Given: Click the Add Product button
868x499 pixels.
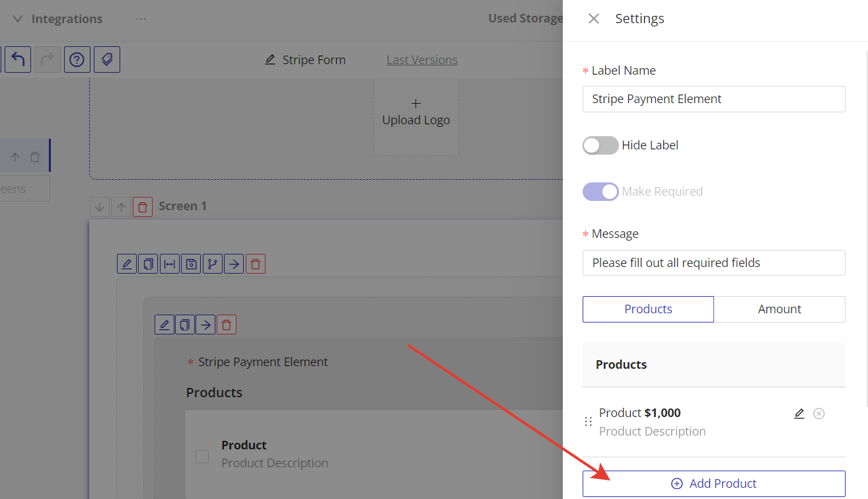Looking at the screenshot, I should tap(713, 484).
